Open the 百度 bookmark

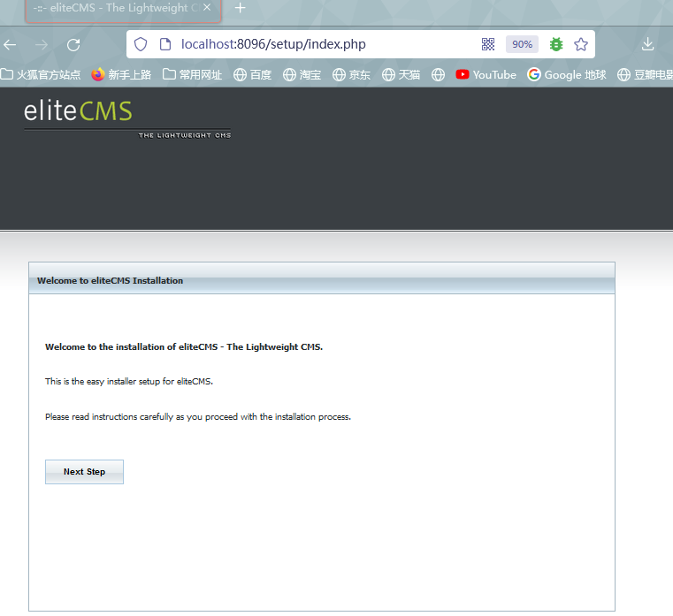[252, 74]
